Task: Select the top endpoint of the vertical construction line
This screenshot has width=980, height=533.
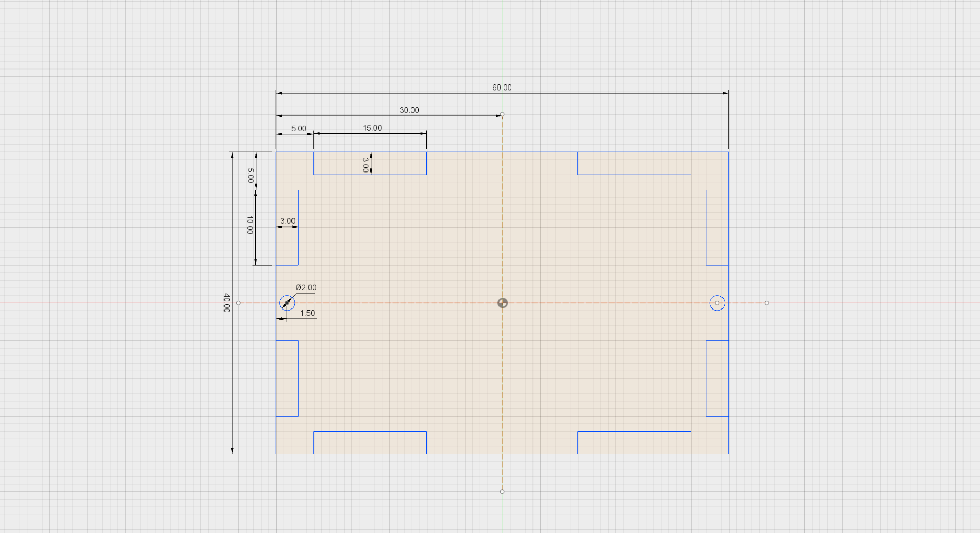Action: (502, 114)
